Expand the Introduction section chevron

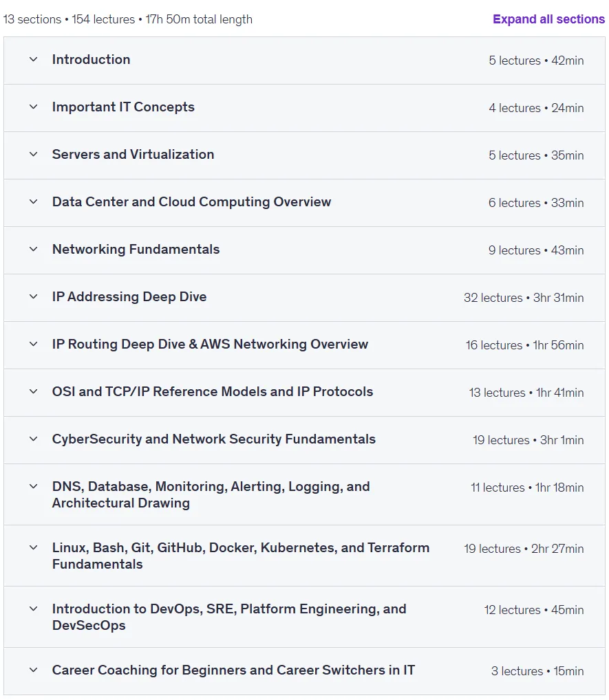click(x=33, y=59)
